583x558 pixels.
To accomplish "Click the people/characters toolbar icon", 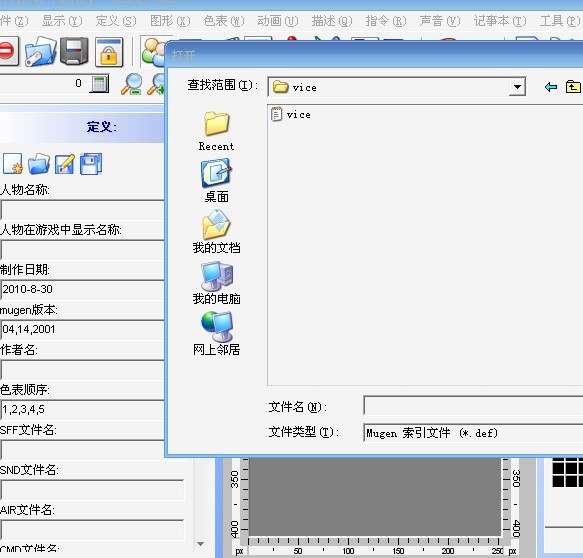I will pos(153,52).
